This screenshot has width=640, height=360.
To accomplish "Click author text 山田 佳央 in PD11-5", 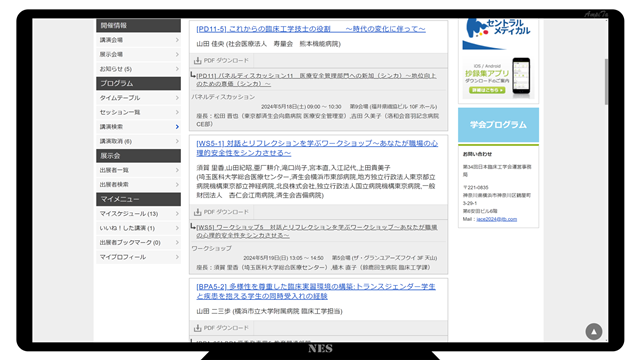I will click(x=210, y=44).
